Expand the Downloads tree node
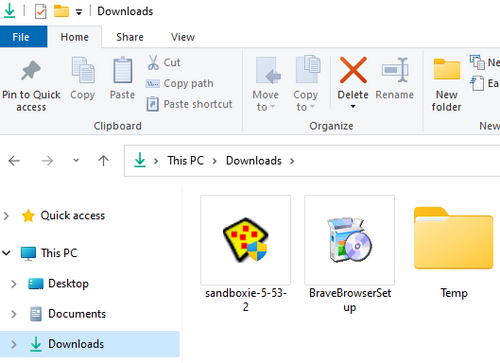Viewport: 500px width, 363px height. (14, 344)
